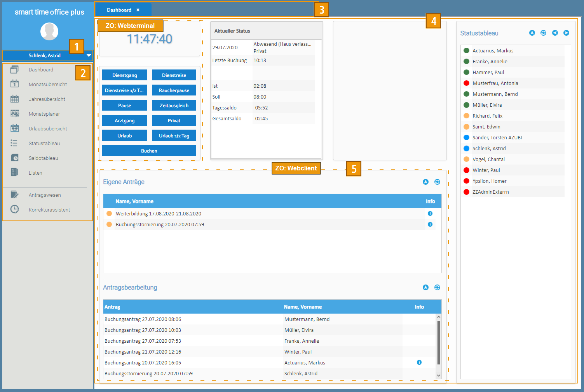Open Urlaubsübersicht from the sidebar menu
The image size is (584, 392).
[48, 128]
